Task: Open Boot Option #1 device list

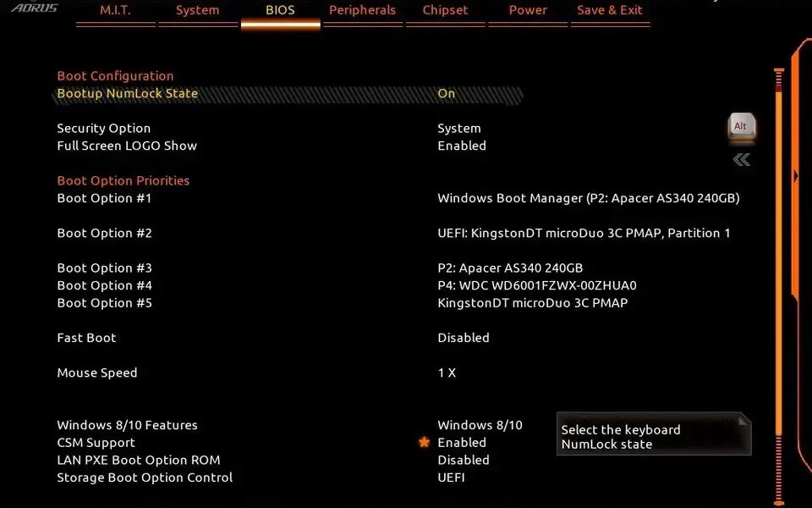Action: pyautogui.click(x=589, y=198)
